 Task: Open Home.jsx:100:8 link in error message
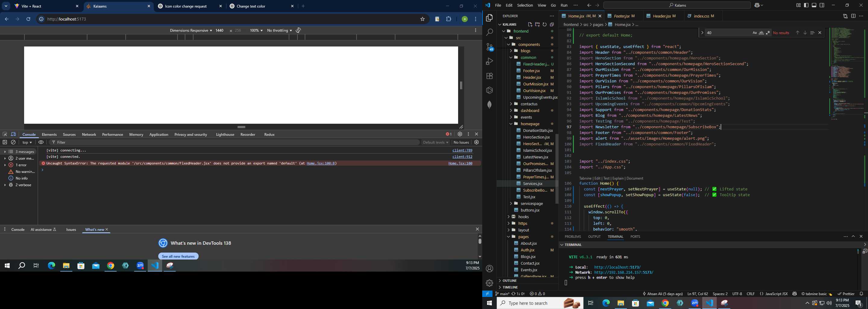coord(320,163)
